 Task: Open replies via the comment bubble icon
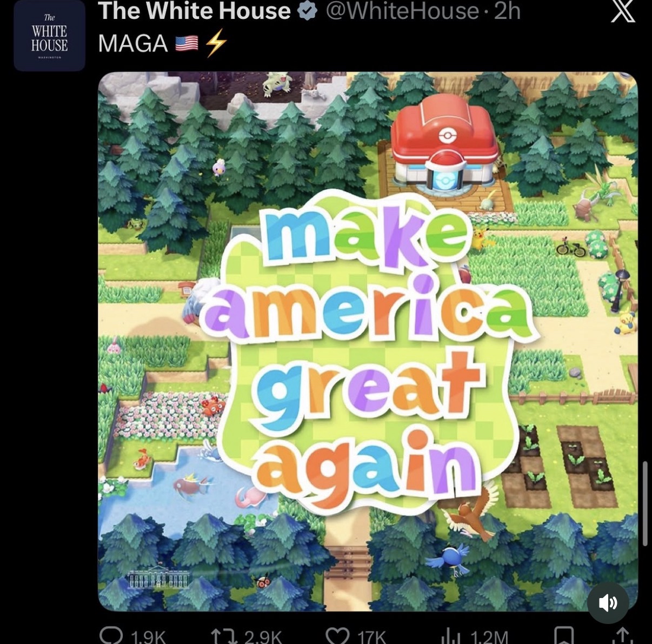[111, 635]
